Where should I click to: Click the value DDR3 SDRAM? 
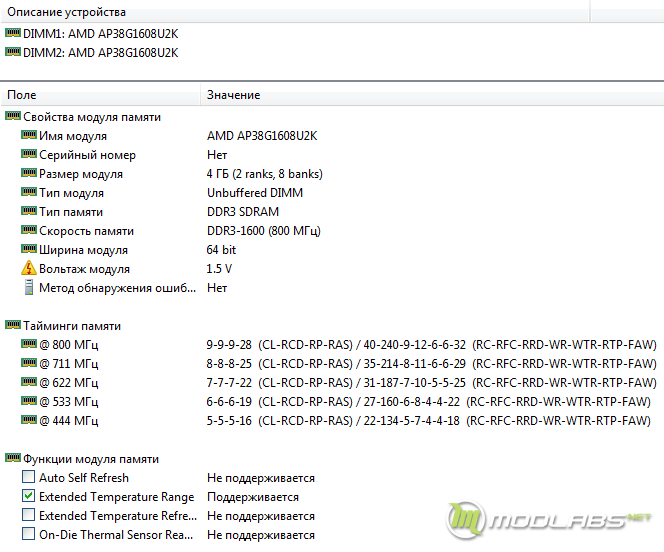pyautogui.click(x=243, y=212)
